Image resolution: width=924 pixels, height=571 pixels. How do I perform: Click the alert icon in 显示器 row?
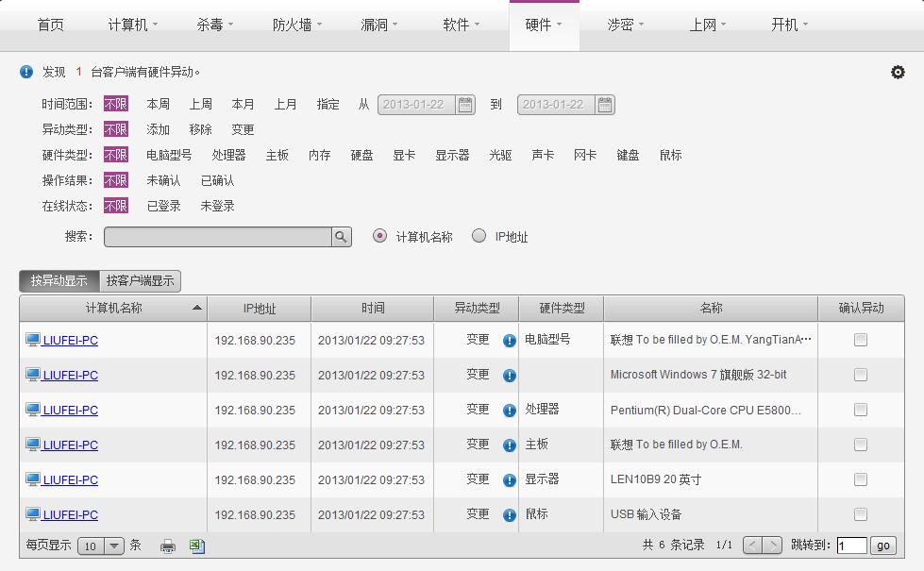[x=509, y=480]
